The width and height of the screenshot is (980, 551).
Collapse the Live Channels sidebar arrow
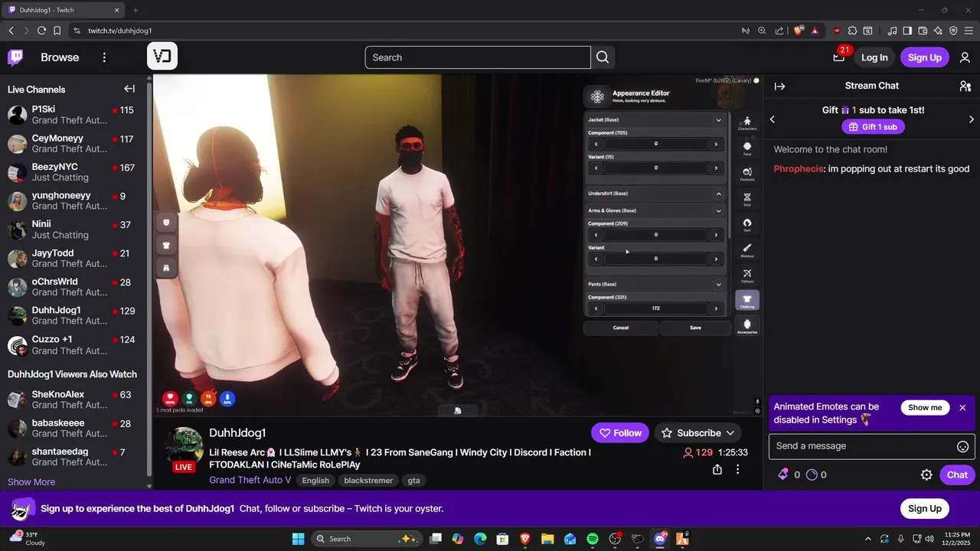[x=129, y=89]
